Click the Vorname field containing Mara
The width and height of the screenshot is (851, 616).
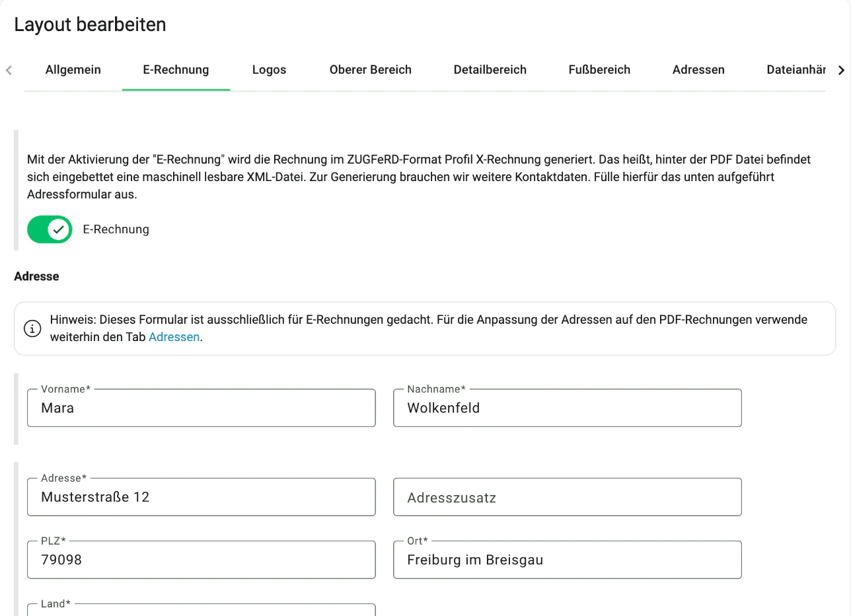click(202, 408)
